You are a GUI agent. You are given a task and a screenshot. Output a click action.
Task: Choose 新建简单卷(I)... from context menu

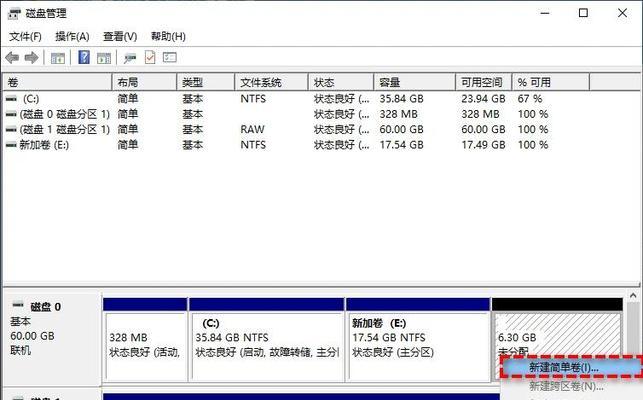tap(572, 367)
